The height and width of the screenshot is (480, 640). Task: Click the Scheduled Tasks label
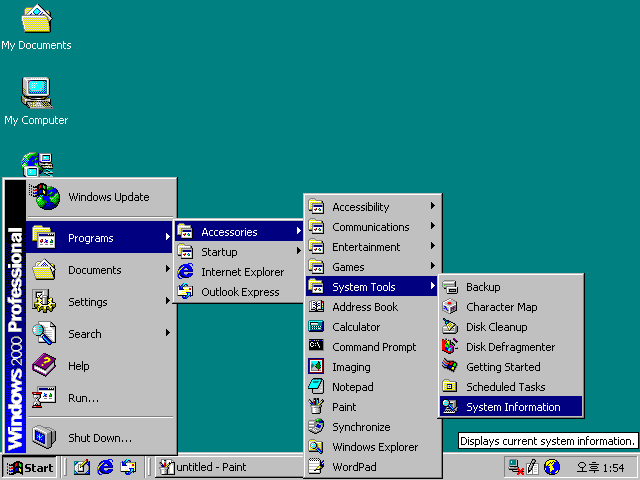(x=506, y=387)
